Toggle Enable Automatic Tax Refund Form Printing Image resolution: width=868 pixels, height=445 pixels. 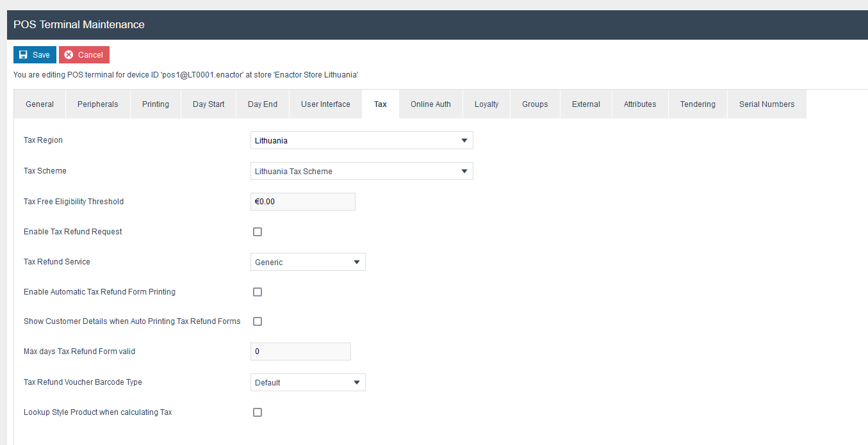258,292
